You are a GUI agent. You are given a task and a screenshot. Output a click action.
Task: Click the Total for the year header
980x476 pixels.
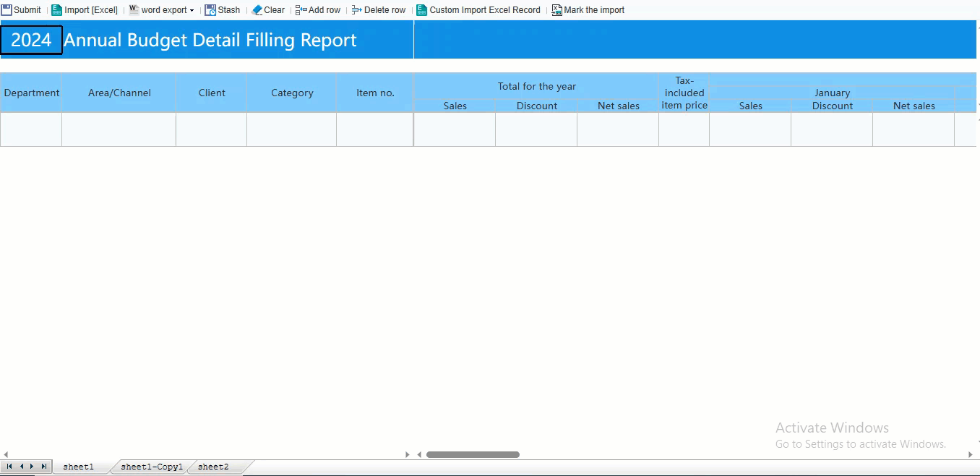(536, 86)
